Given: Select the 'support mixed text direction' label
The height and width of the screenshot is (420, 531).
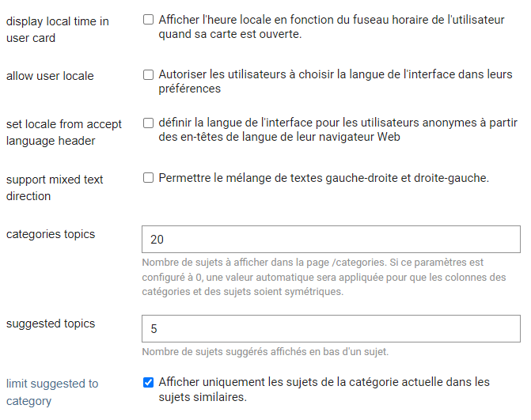Looking at the screenshot, I should pyautogui.click(x=55, y=187).
